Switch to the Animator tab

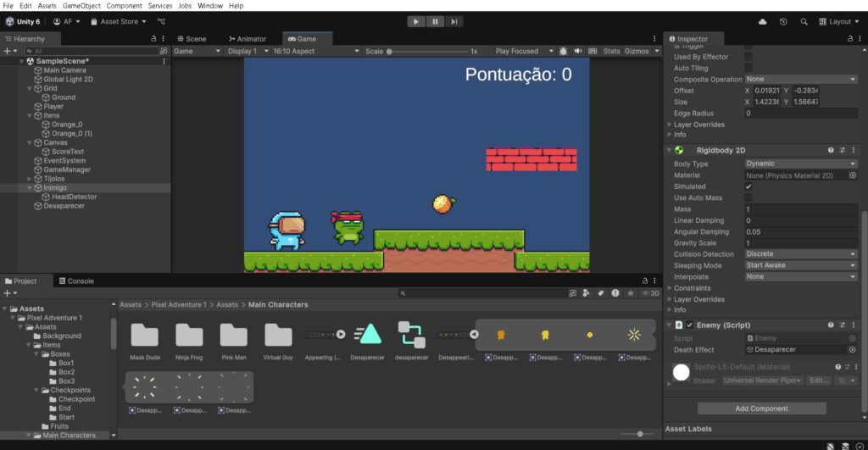pos(248,39)
